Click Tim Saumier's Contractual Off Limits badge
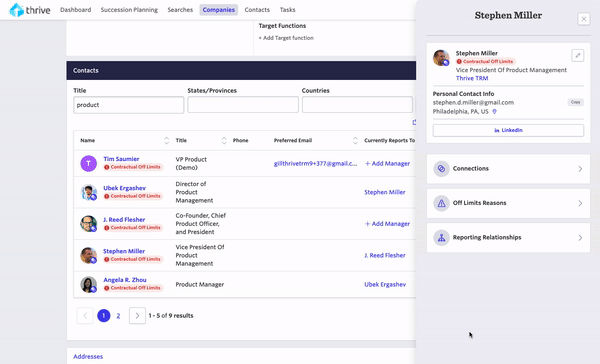This screenshot has height=364, width=600. pos(133,167)
